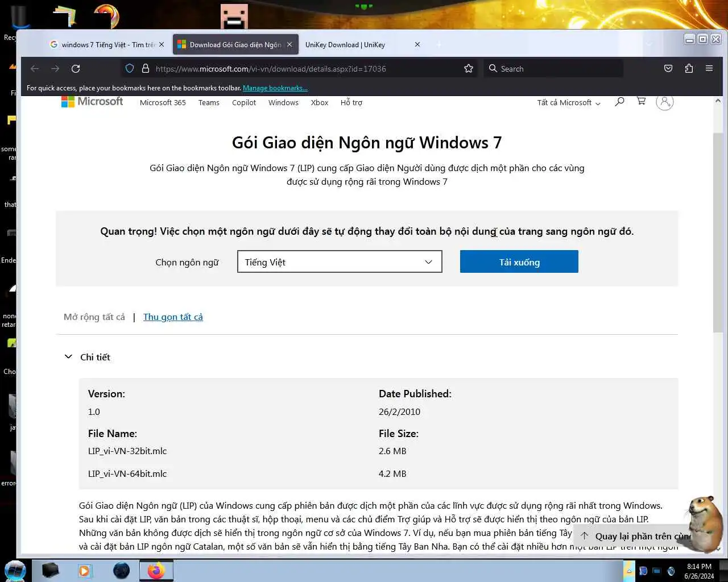Reload the current page
This screenshot has width=728, height=582.
[76, 69]
